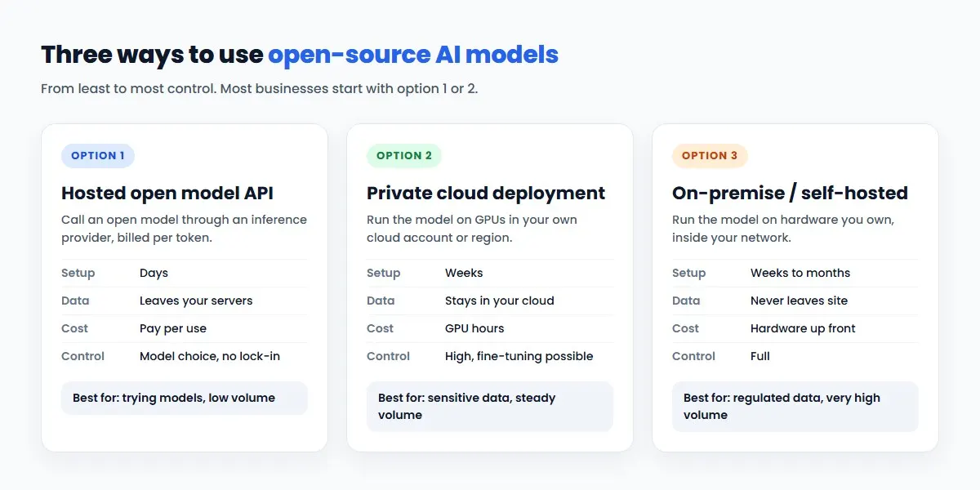The image size is (980, 490).
Task: Click 'Model choice, no lock-in'
Action: 210,356
